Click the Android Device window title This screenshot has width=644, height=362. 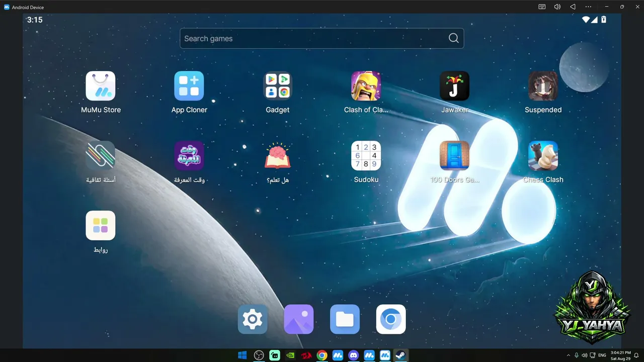pyautogui.click(x=28, y=8)
